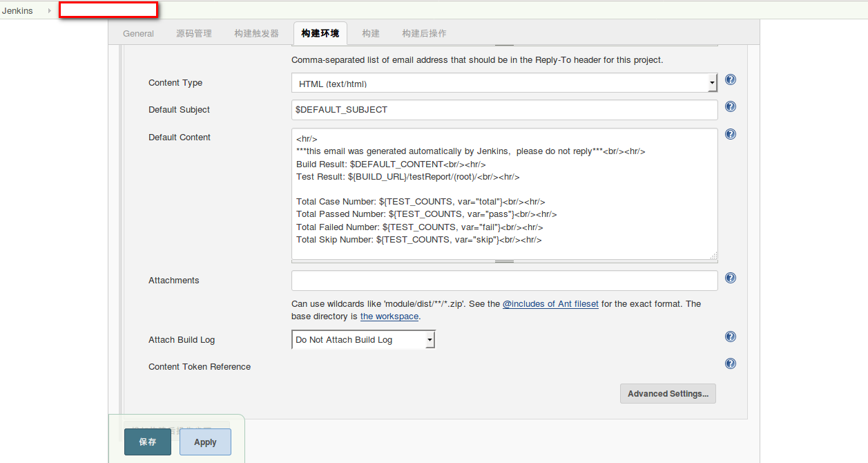Open the Attach Build Log dropdown
868x463 pixels.
(x=363, y=339)
